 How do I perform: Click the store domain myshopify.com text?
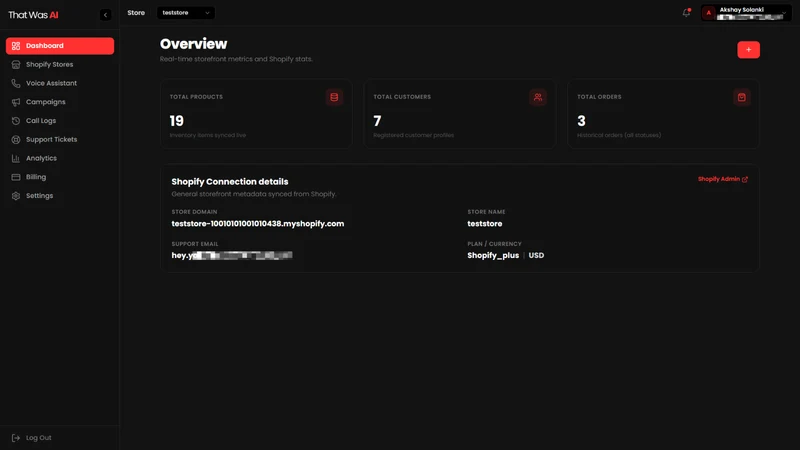pyautogui.click(x=258, y=223)
